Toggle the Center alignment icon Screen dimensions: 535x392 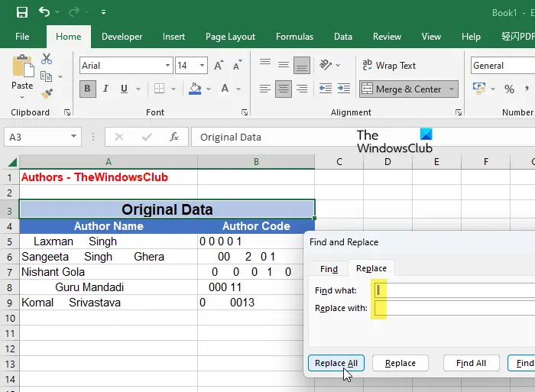[x=284, y=89]
